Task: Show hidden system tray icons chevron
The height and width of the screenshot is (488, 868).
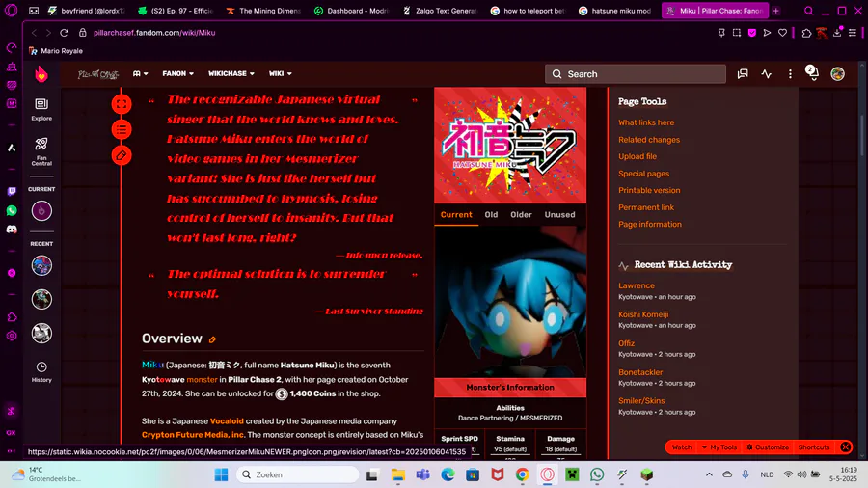Action: [x=709, y=474]
